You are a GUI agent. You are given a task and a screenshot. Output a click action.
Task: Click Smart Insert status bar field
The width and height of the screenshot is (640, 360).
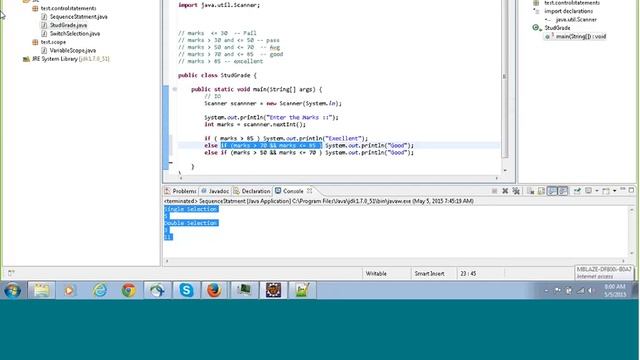pos(429,273)
